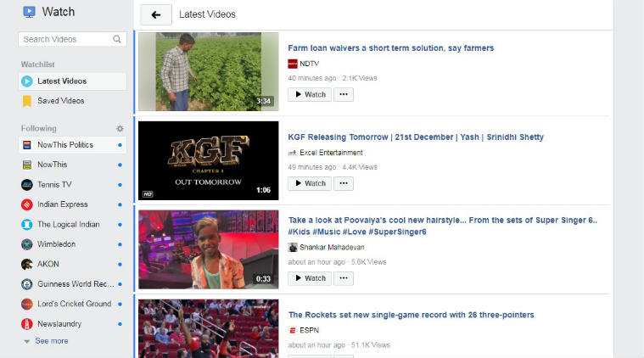
Task: Open Guinness World Records page
Action: pyautogui.click(x=72, y=284)
